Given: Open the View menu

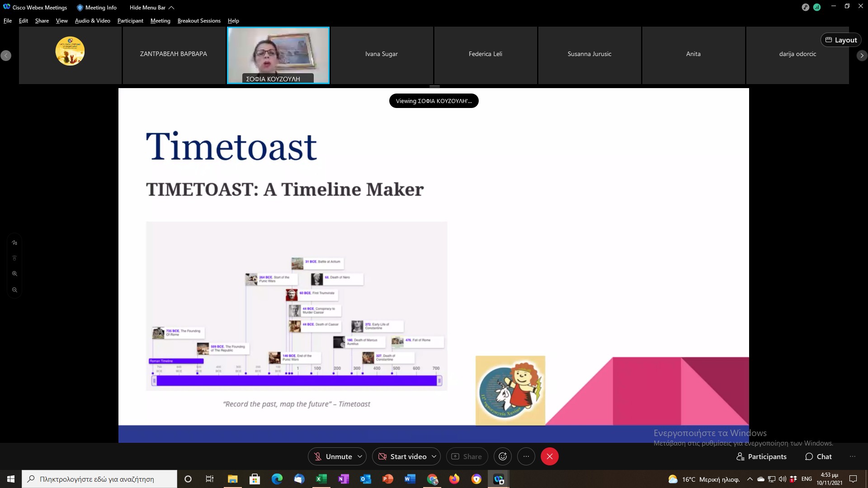Looking at the screenshot, I should pos(62,21).
